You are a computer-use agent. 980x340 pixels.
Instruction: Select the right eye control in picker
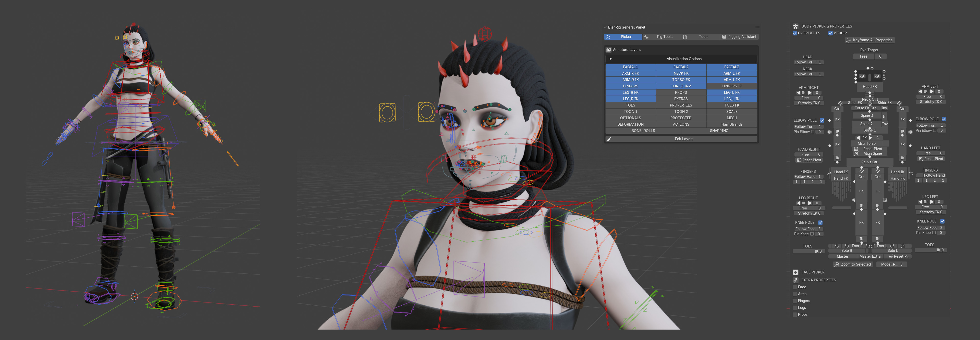(x=862, y=76)
